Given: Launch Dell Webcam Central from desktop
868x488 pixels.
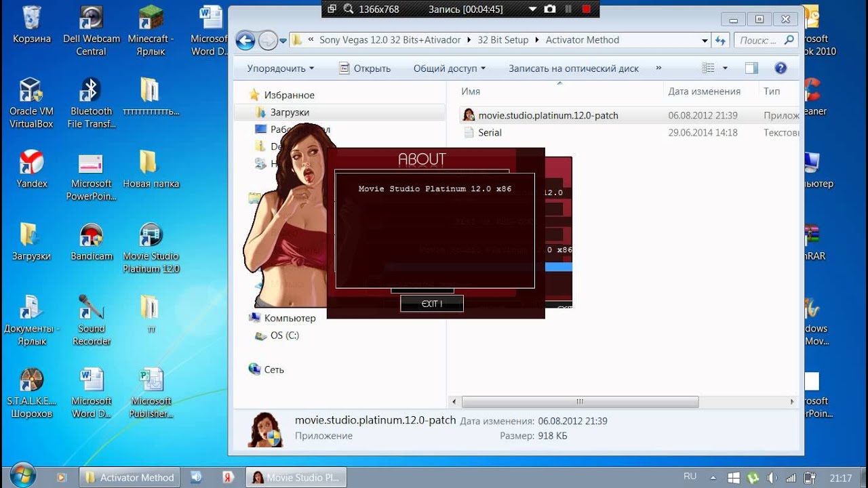Looking at the screenshot, I should click(92, 31).
